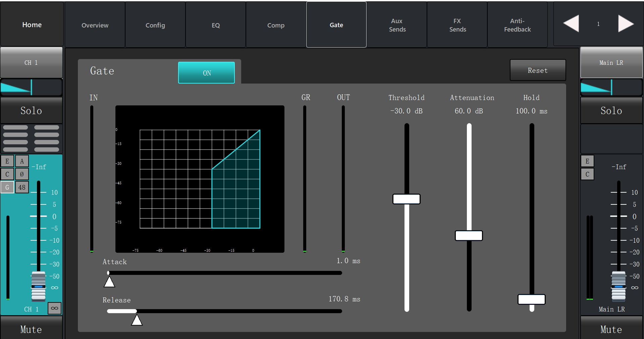Click the CH 1 name label under fader
This screenshot has width=644, height=339.
click(x=31, y=309)
